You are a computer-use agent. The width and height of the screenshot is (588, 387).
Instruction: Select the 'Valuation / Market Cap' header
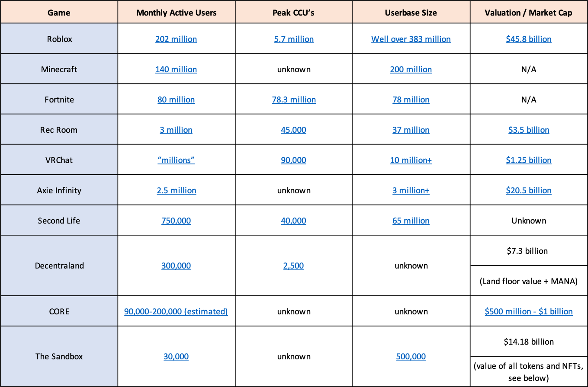[529, 13]
